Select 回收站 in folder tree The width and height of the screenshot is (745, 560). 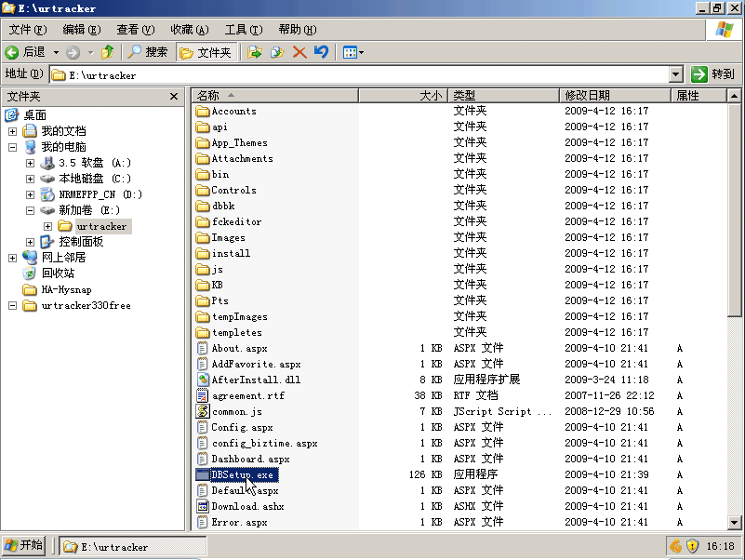click(x=58, y=273)
